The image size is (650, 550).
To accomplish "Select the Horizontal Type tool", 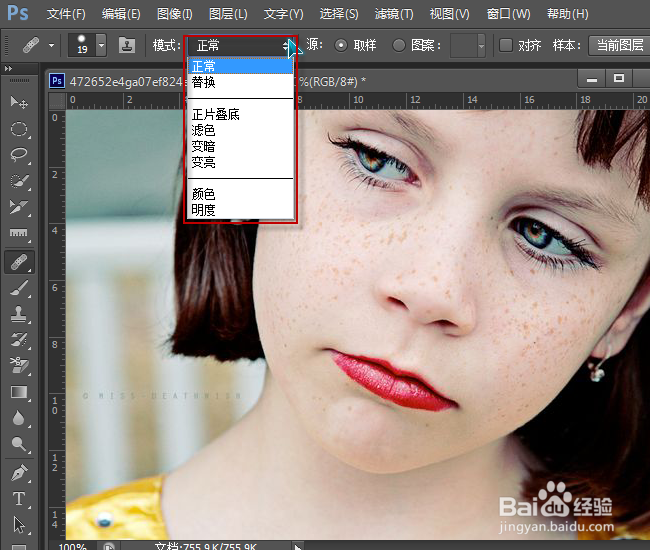I will [19, 499].
